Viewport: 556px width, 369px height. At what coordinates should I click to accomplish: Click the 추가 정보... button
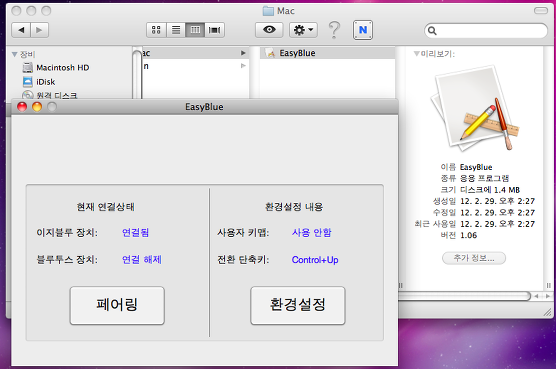474,258
